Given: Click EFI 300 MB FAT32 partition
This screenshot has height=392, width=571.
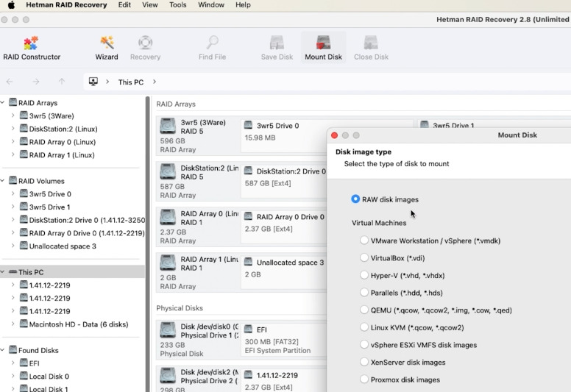Looking at the screenshot, I should [284, 340].
